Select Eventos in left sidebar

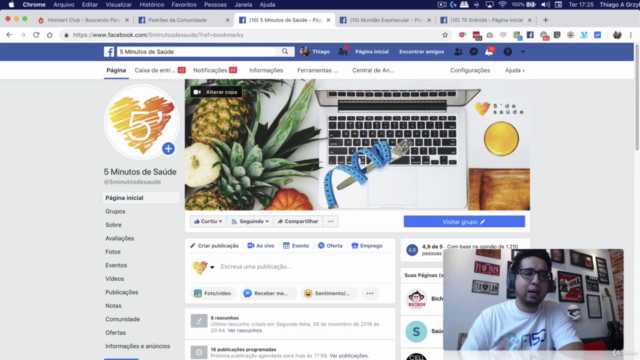point(116,265)
